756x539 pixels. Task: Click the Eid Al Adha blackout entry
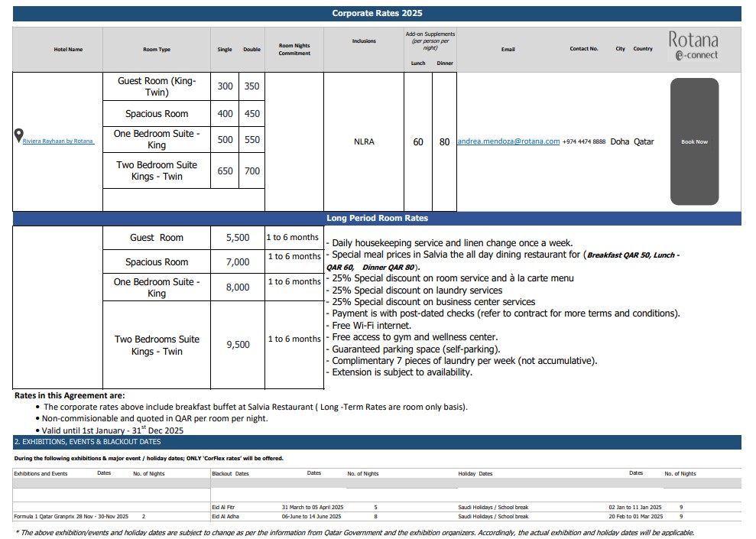tap(226, 517)
